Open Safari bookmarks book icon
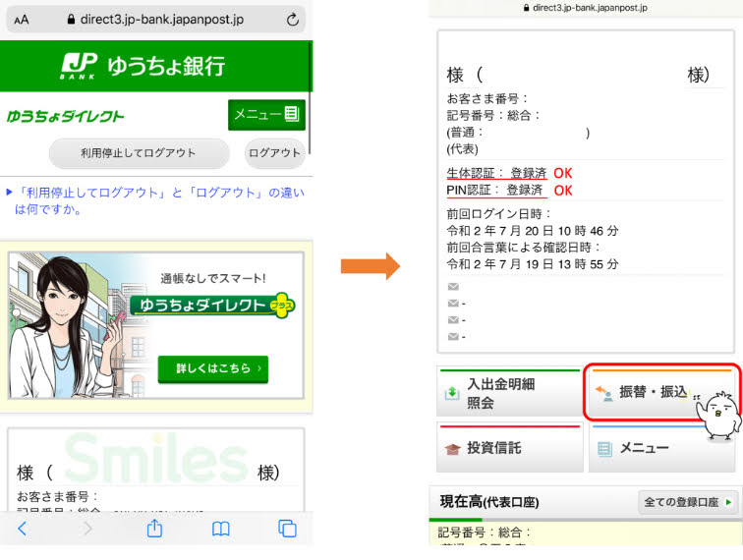The width and height of the screenshot is (743, 560). point(221,529)
